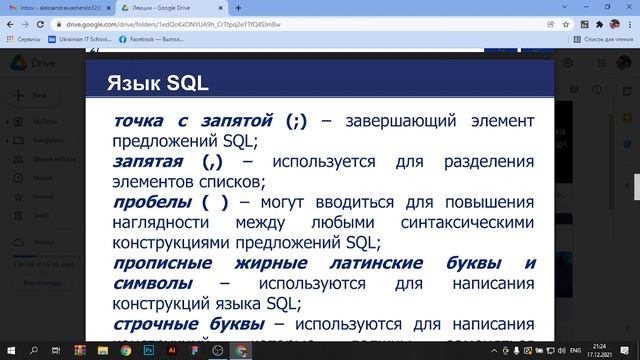Viewport: 640px width, 360px height.
Task: Close the Лекции Google Drive tab
Action: coord(220,8)
